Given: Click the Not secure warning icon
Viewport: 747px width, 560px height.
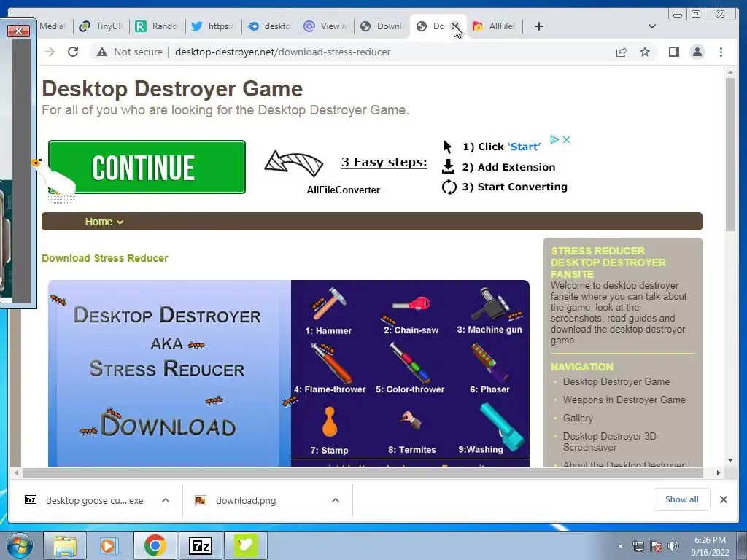Looking at the screenshot, I should (102, 52).
